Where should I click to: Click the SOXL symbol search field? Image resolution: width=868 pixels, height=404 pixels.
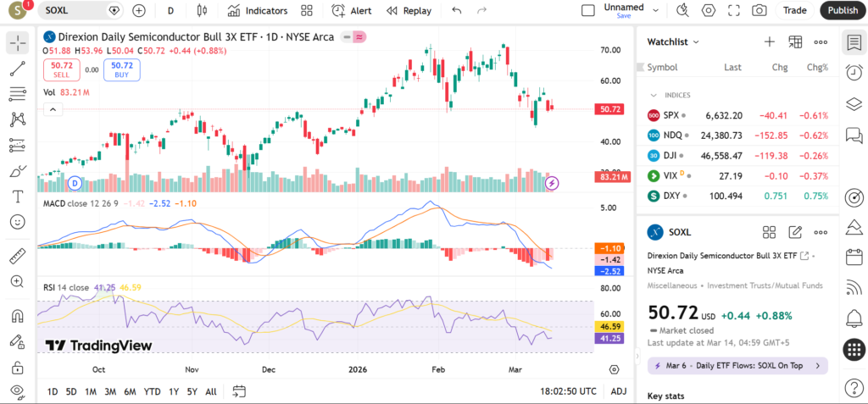click(x=75, y=11)
